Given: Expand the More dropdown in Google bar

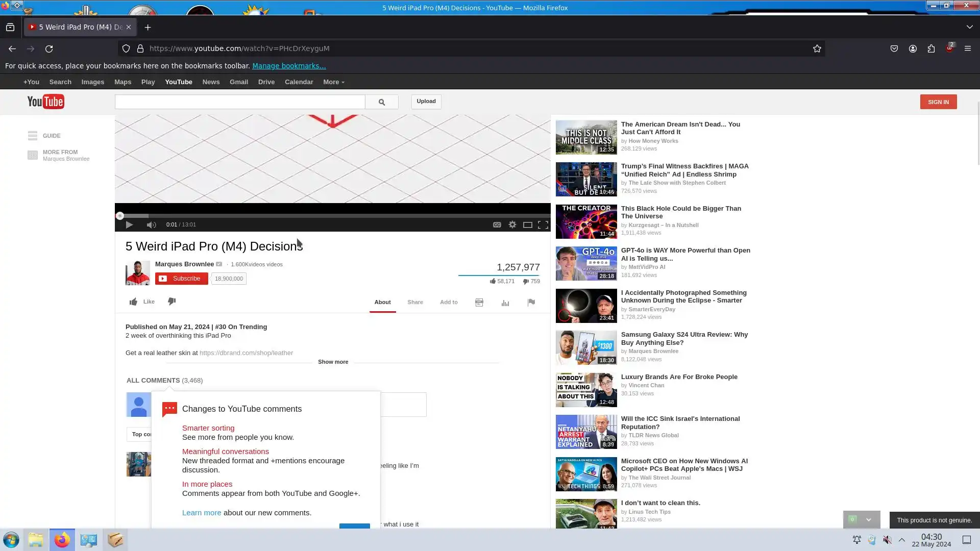Looking at the screenshot, I should pyautogui.click(x=333, y=82).
